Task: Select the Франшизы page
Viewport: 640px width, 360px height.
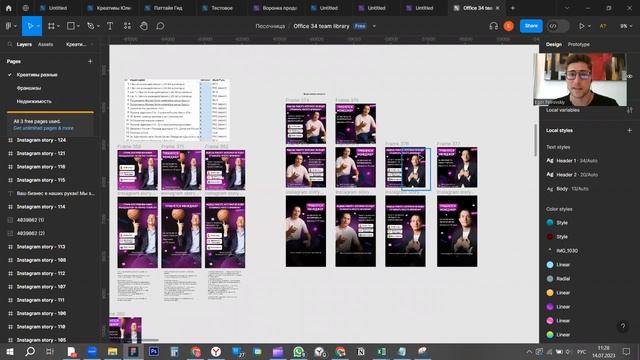Action: tap(29, 88)
